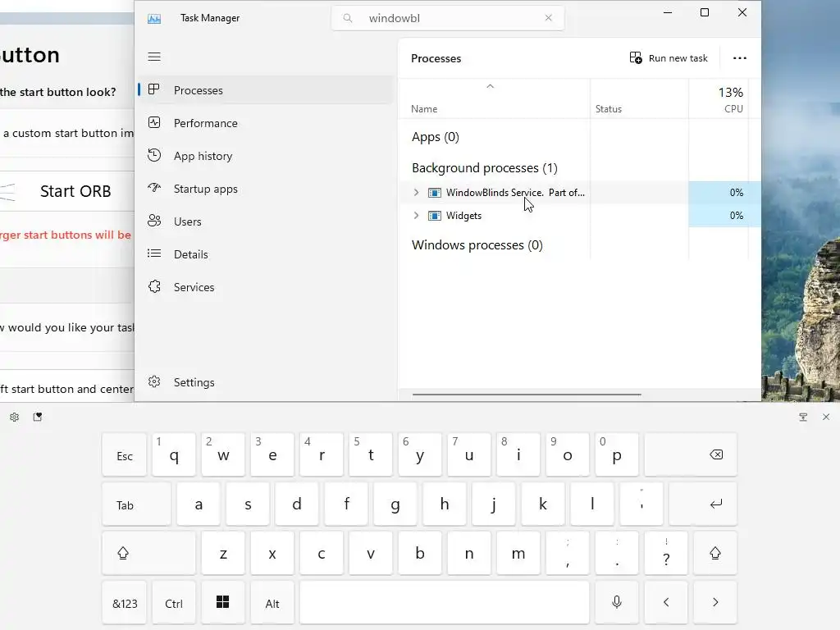Screen dimensions: 840x630
Task: Open the three-dot more options menu
Action: pyautogui.click(x=740, y=58)
